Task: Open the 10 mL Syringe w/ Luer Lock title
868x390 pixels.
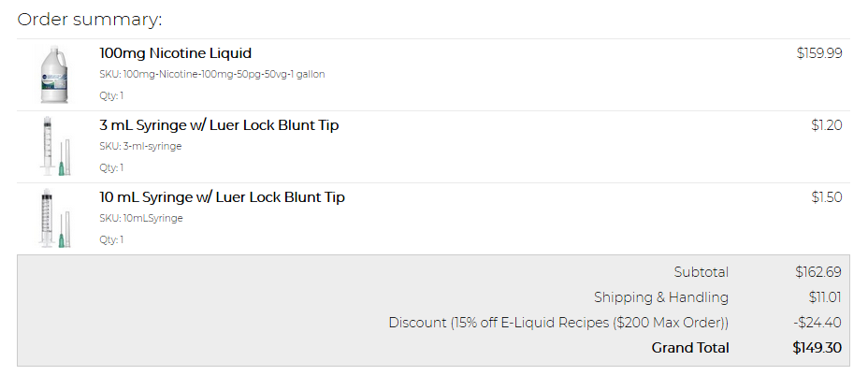Action: (222, 197)
